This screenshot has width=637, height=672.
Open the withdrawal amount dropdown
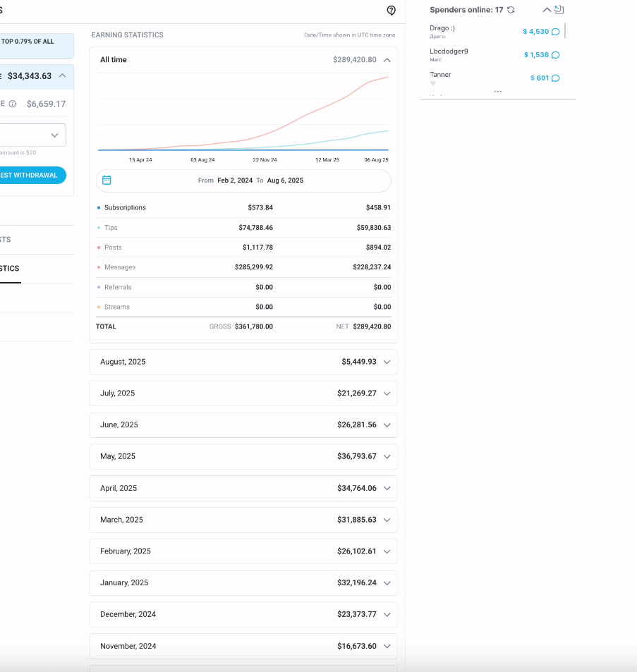coord(54,135)
